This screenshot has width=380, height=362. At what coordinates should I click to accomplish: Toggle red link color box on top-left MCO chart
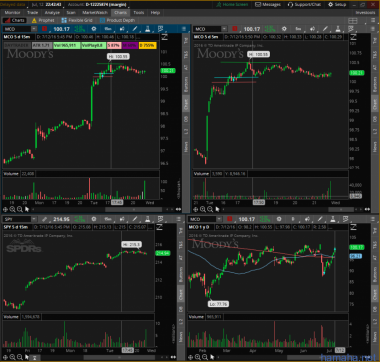click(x=44, y=29)
